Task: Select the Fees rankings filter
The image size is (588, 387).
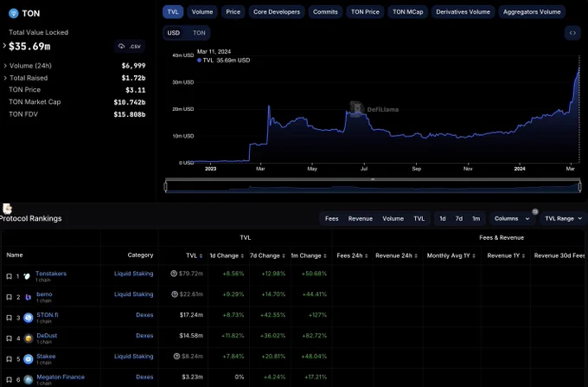Action: click(331, 218)
